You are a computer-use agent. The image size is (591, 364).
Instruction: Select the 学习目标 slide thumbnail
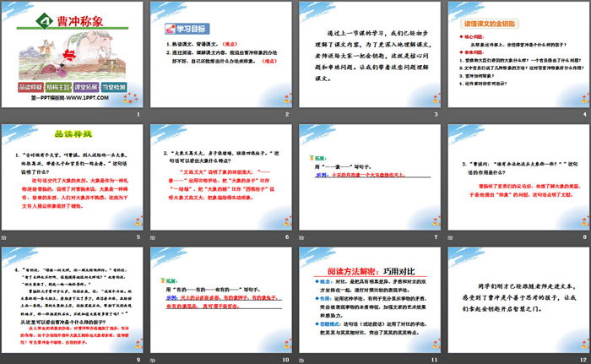[x=221, y=55]
